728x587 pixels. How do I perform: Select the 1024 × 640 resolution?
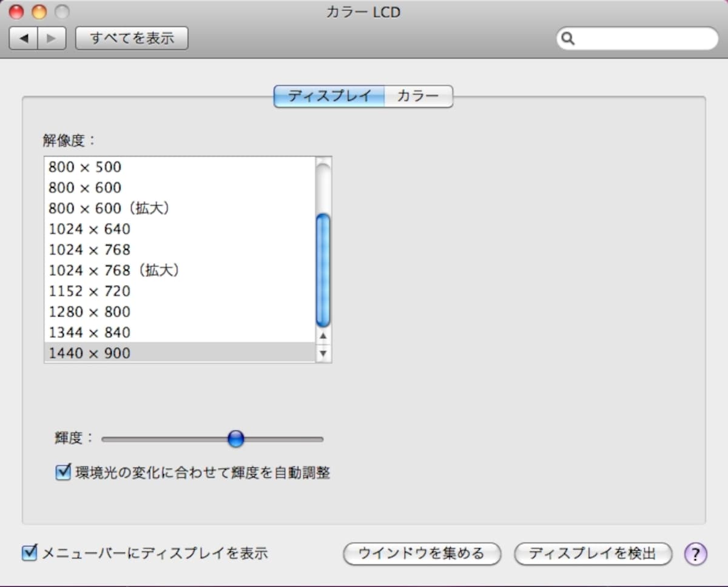[x=180, y=229]
